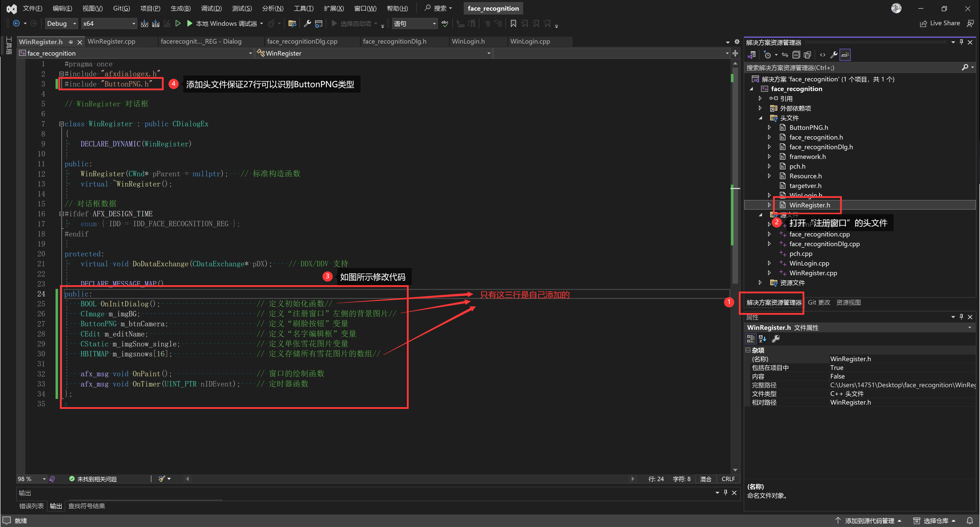Toggle preview selected items button in Solution Explorer

pos(845,55)
